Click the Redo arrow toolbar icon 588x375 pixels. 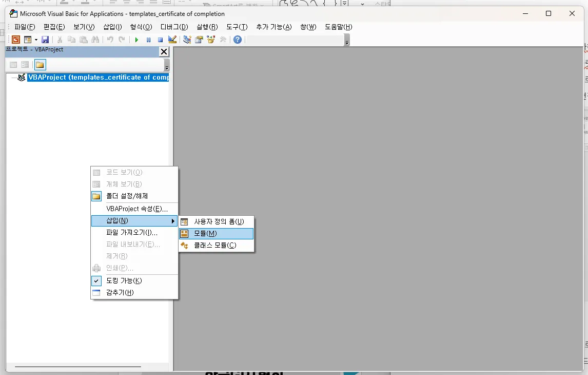(x=122, y=40)
